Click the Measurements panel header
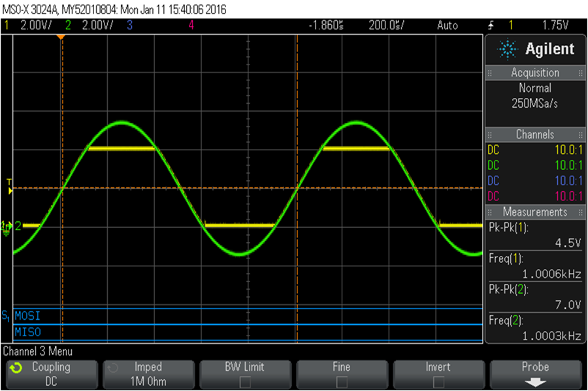Image resolution: width=588 pixels, height=391 pixels. 535,212
